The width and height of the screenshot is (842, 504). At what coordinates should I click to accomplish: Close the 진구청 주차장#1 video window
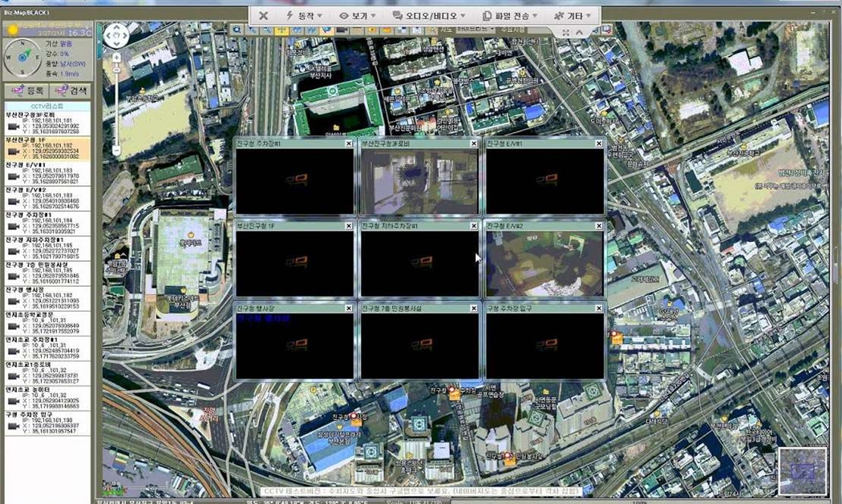[x=349, y=143]
